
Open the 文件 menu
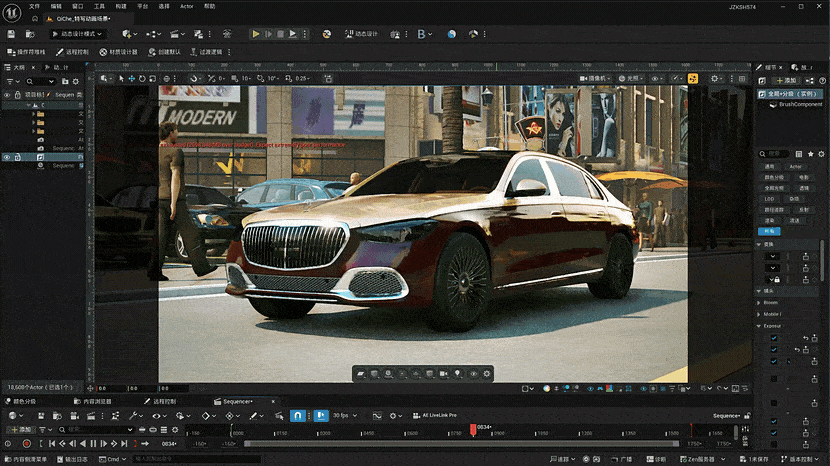click(34, 6)
